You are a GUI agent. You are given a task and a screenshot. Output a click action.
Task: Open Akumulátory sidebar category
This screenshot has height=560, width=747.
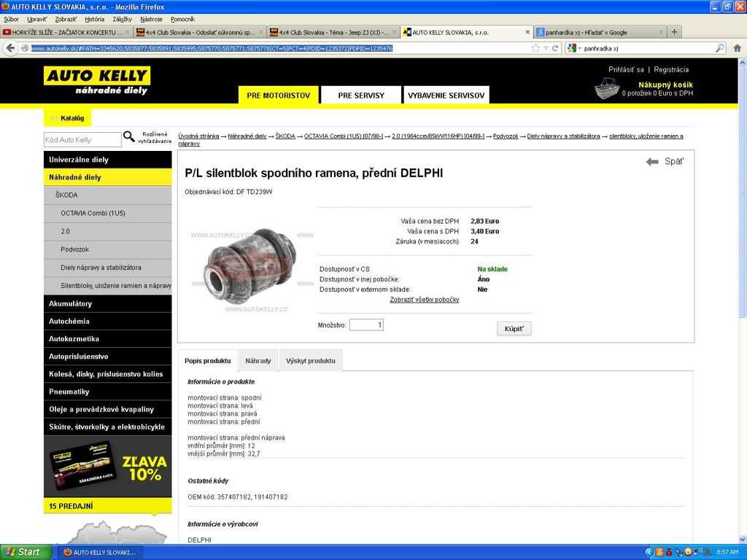coord(108,303)
